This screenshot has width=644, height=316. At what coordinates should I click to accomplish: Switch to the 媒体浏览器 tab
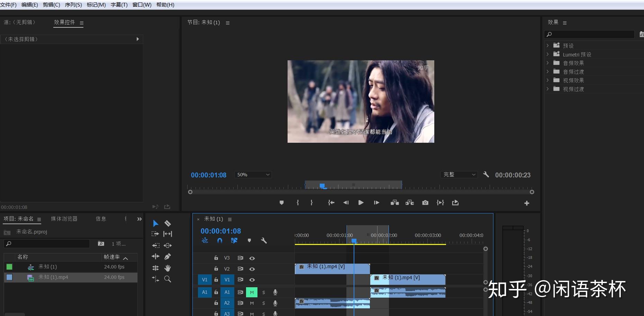64,219
